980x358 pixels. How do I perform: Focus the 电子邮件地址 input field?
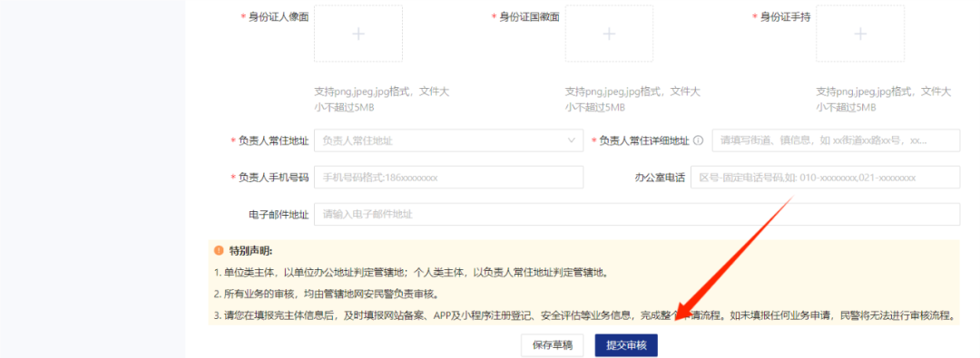(637, 214)
